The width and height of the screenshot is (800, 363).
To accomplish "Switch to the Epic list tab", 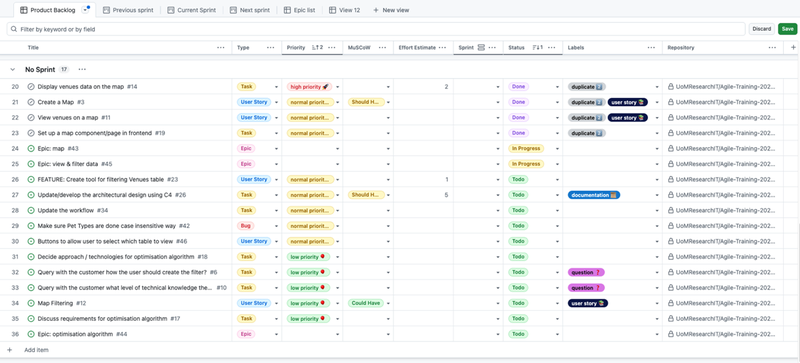I will pos(299,10).
